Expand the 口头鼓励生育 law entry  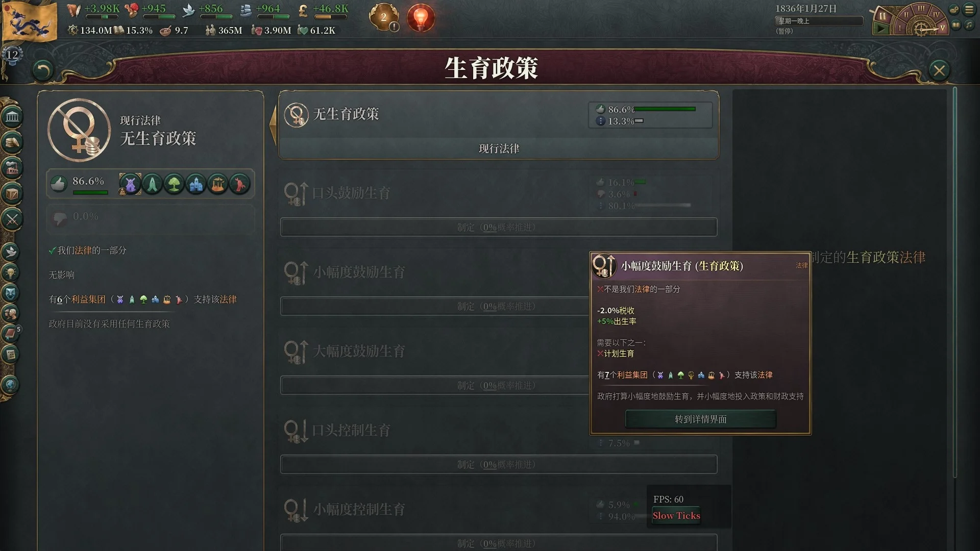pos(499,193)
